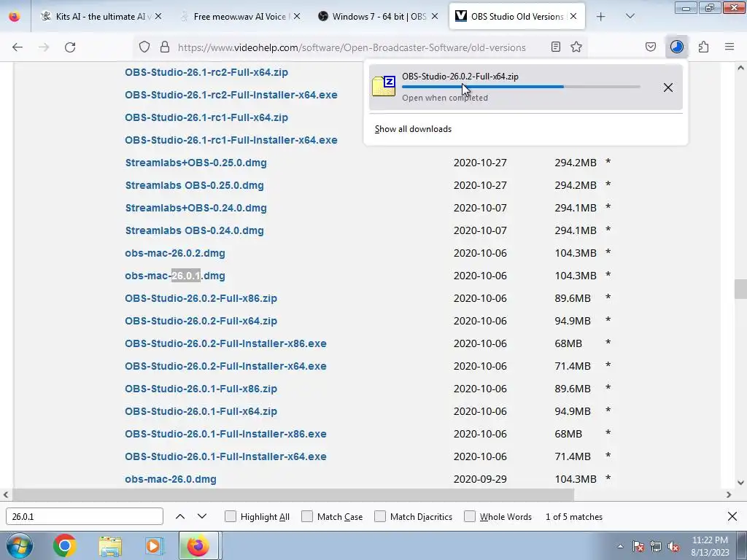Click vertical scrollbar down arrow
The width and height of the screenshot is (747, 560).
740,483
